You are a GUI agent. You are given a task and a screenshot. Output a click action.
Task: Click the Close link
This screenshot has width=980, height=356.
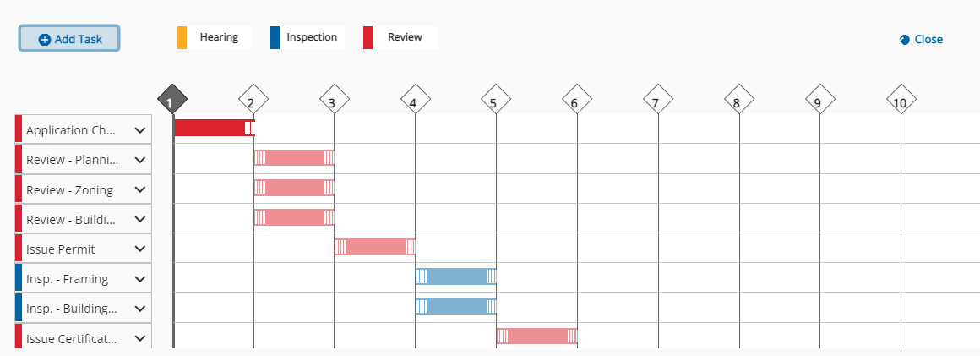[921, 39]
